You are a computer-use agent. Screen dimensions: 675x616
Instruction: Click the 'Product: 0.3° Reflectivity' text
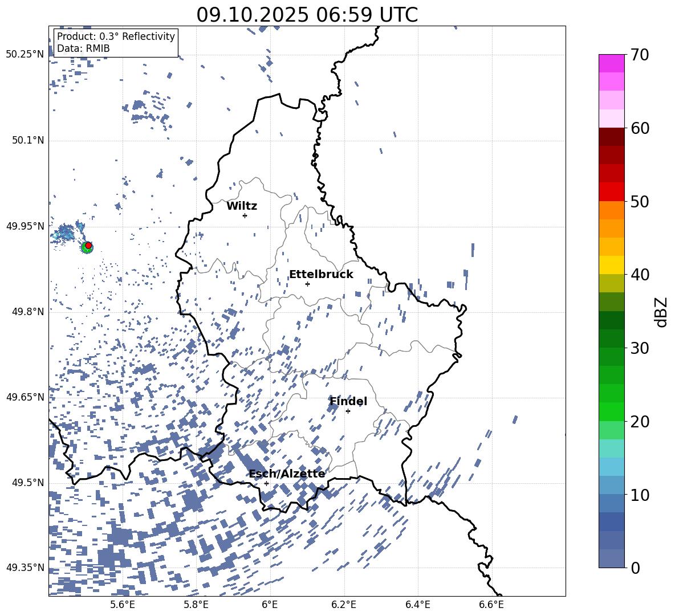pyautogui.click(x=116, y=36)
